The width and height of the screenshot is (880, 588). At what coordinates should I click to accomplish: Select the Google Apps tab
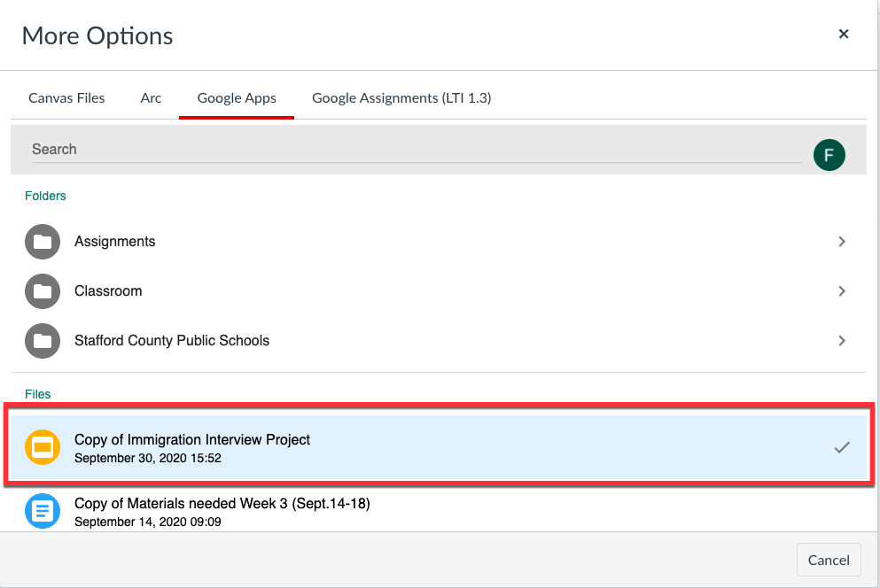click(237, 98)
